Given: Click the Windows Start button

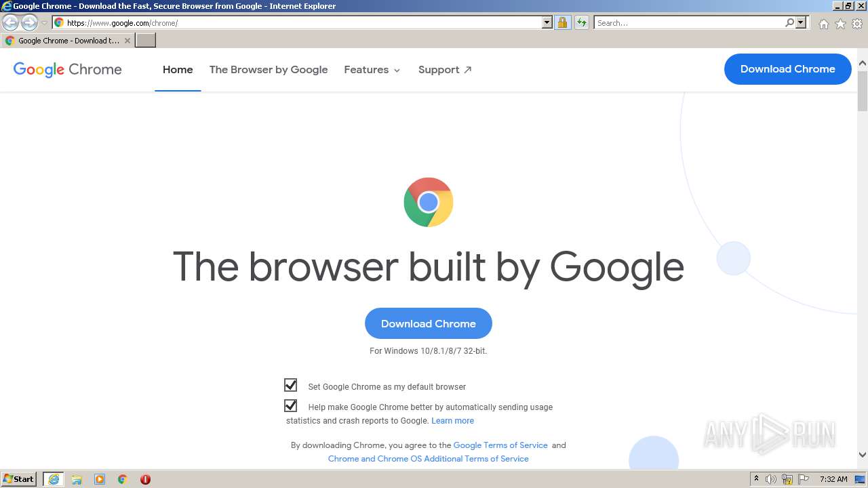Looking at the screenshot, I should (x=19, y=479).
